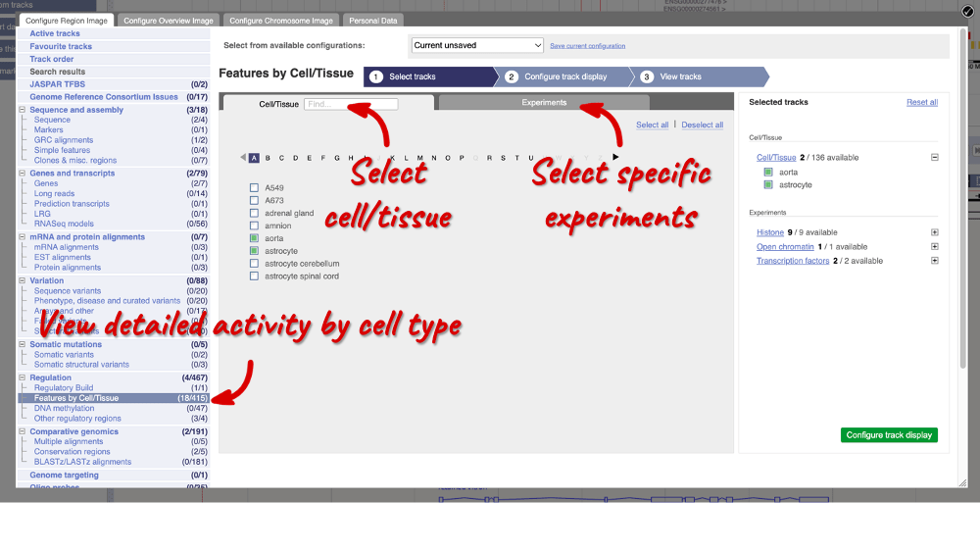Select Regulatory Build under Regulation
Viewport: 980px width, 552px height.
pos(63,388)
